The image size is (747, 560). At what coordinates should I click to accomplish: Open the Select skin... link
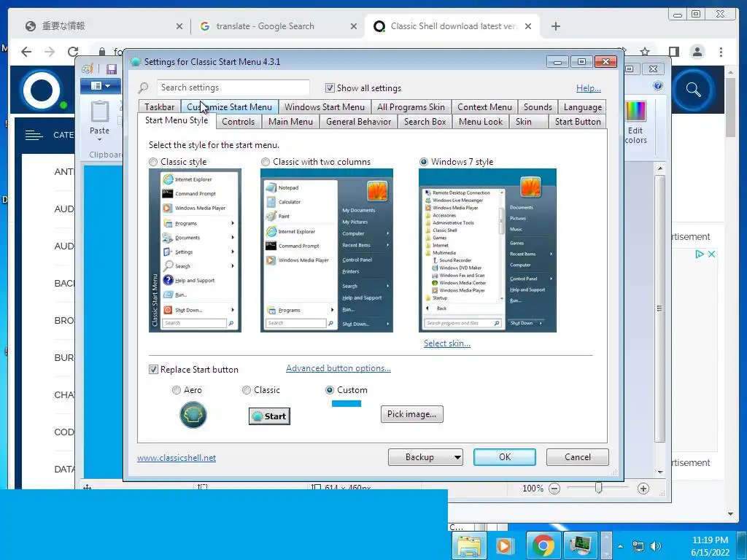click(447, 343)
